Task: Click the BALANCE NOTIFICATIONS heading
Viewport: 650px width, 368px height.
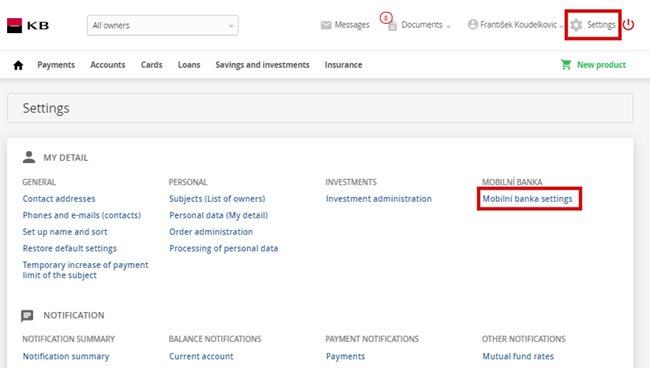Action: pos(215,339)
